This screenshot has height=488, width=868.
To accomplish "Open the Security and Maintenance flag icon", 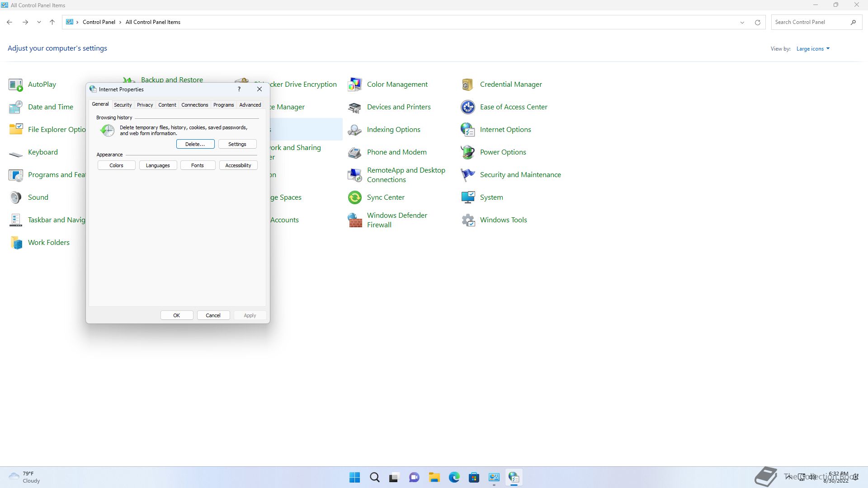I will (468, 175).
